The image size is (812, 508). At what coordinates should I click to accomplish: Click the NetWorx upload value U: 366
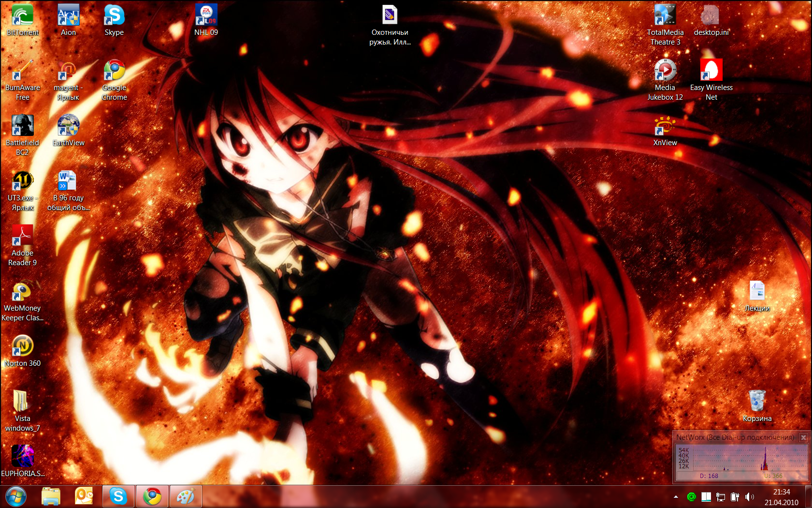click(773, 476)
